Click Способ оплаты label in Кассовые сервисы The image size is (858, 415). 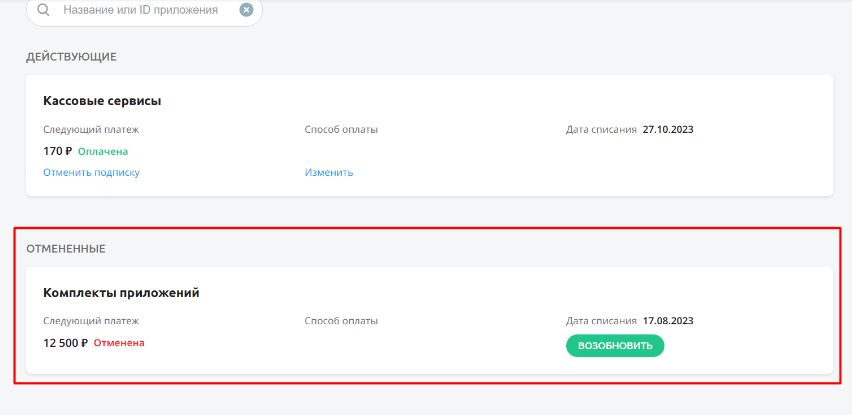click(341, 130)
